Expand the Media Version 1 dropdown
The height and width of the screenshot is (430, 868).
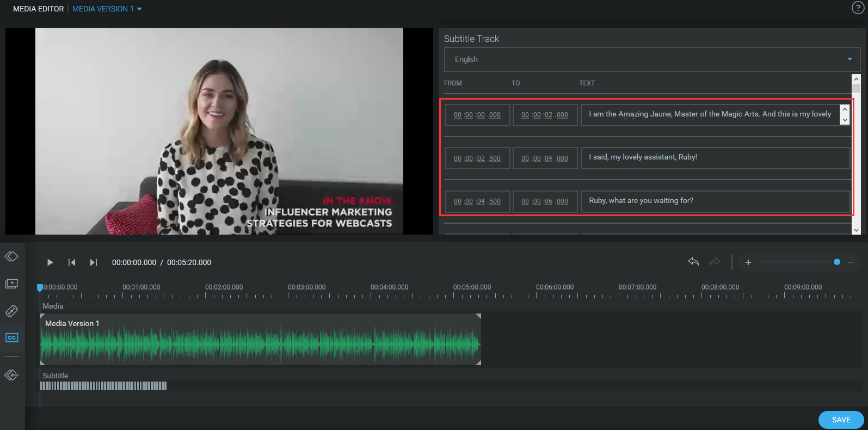click(107, 9)
